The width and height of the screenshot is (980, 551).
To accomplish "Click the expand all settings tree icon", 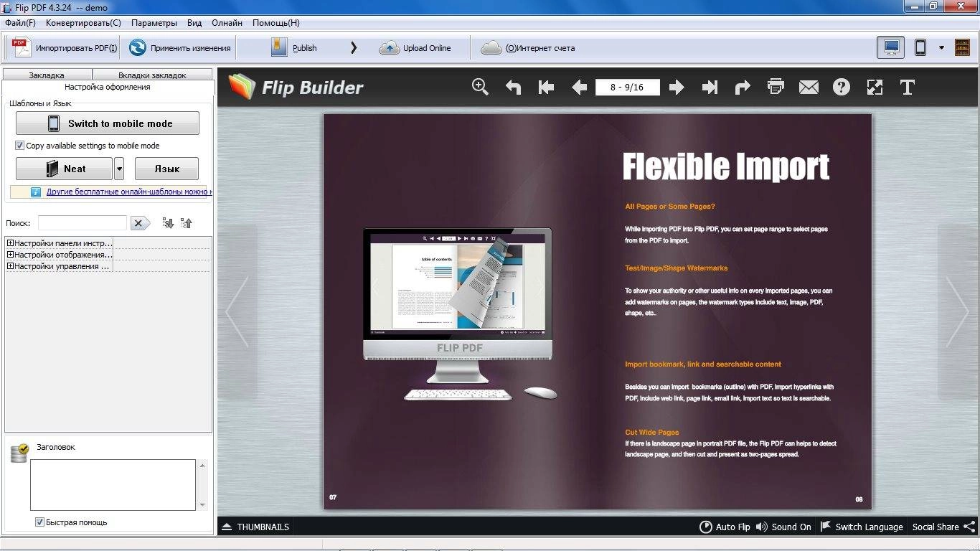I will [168, 223].
